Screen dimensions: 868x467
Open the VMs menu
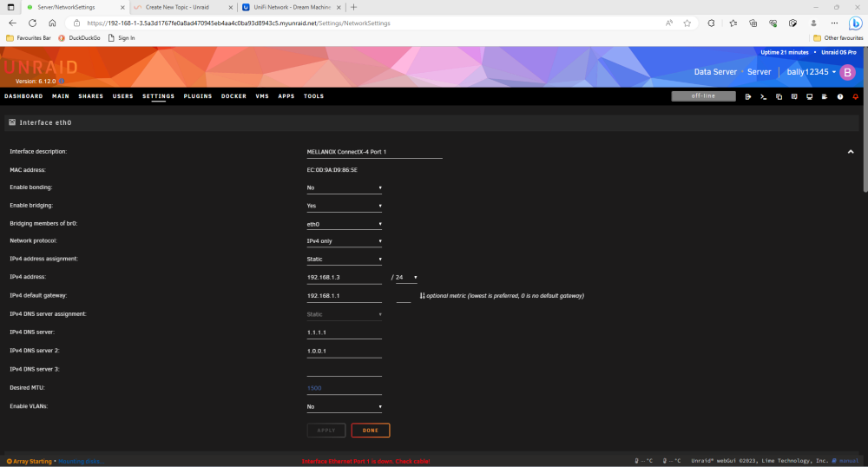click(x=262, y=96)
